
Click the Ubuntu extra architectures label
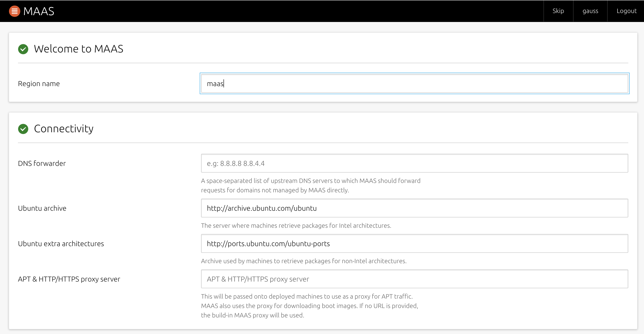click(x=61, y=244)
